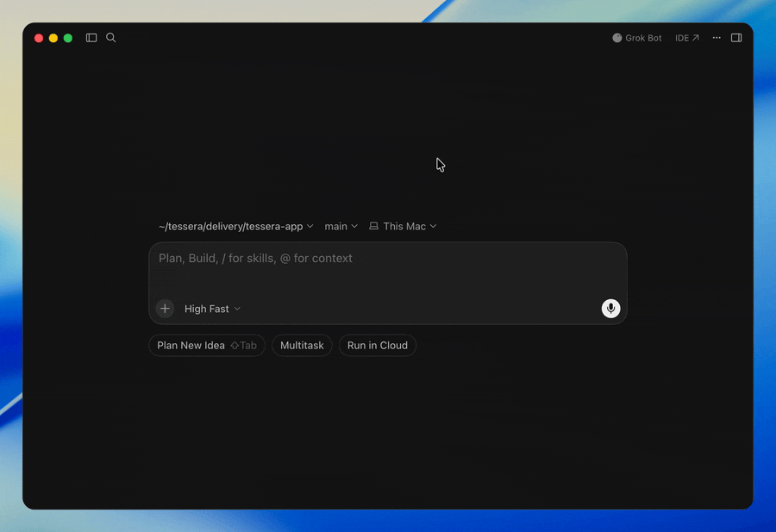Click the yellow minimize window button
This screenshot has width=776, height=532.
(53, 38)
